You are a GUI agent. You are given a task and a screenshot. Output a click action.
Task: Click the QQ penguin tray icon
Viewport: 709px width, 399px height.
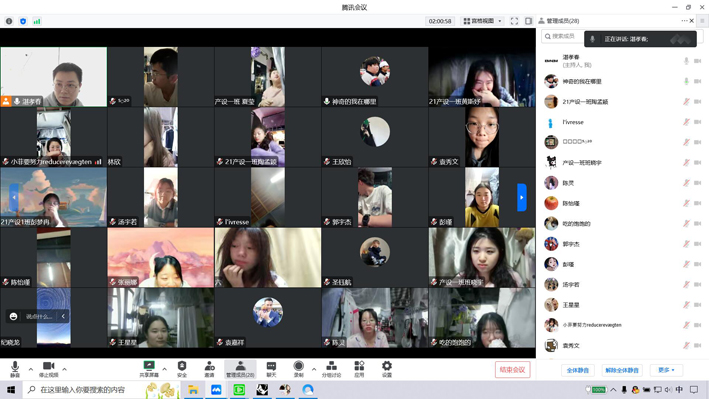coord(635,390)
